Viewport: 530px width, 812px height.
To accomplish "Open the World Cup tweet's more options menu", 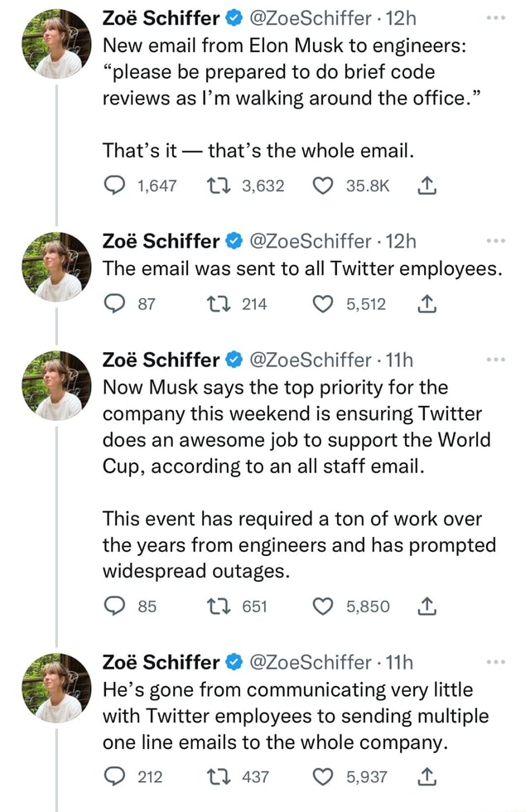I will coord(495,357).
